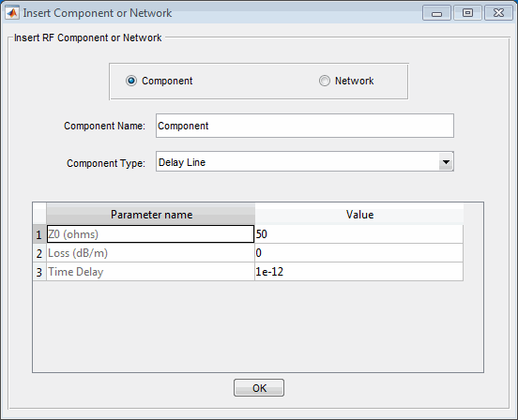Image resolution: width=518 pixels, height=420 pixels.
Task: Select the Component radio button
Action: (x=131, y=81)
